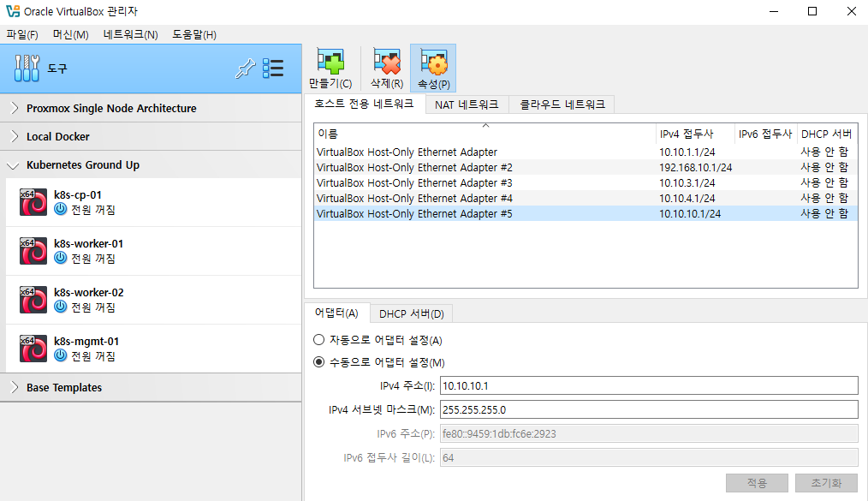868x501 pixels.
Task: Select the k8s-worker-02 VM icon
Action: 33,300
